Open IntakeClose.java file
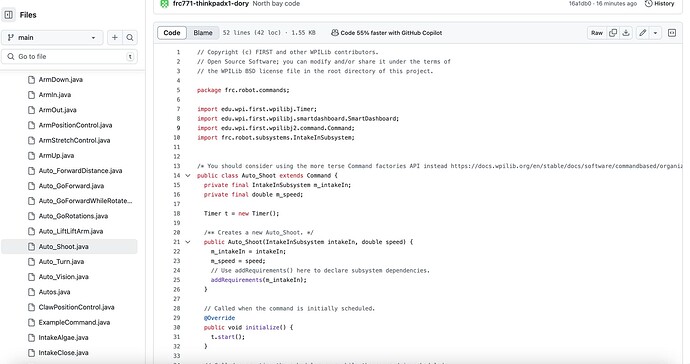690x364 pixels. click(x=63, y=353)
